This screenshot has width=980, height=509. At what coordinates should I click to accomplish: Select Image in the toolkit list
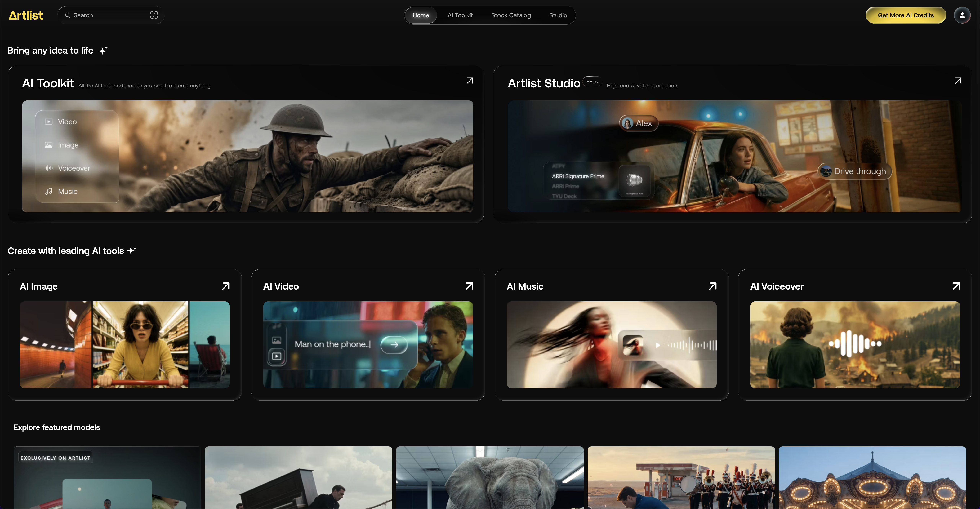pyautogui.click(x=68, y=145)
